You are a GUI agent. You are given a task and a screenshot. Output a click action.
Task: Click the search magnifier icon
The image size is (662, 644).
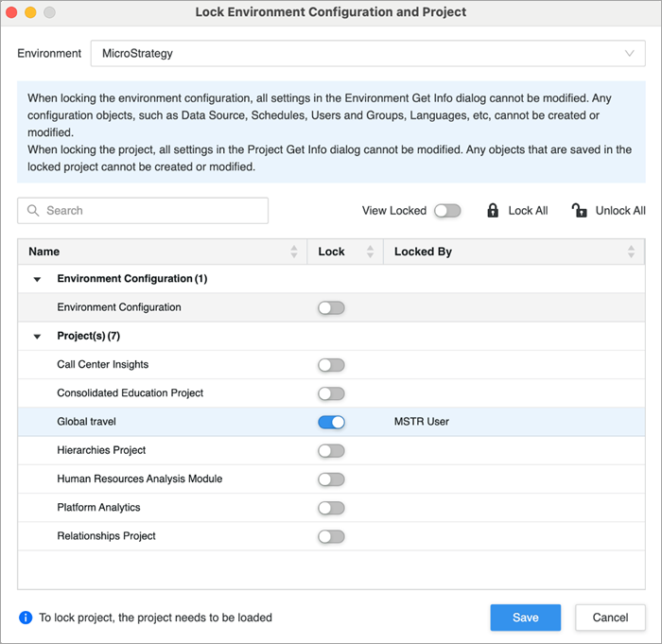click(x=33, y=211)
